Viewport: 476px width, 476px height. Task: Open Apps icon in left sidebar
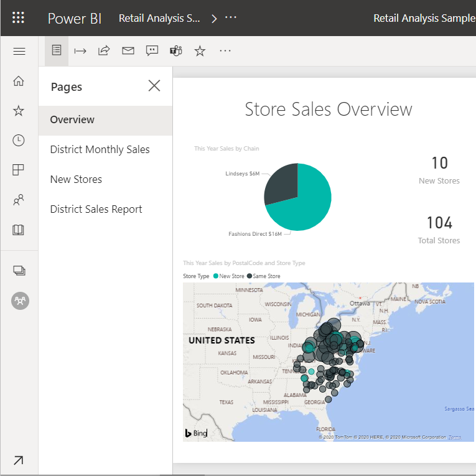pyautogui.click(x=18, y=170)
